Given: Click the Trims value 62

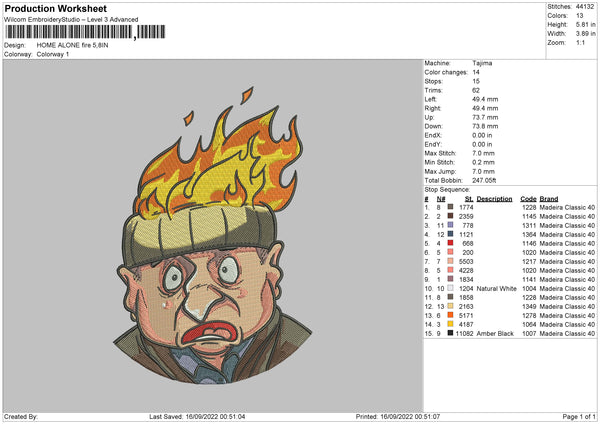Looking at the screenshot, I should pos(476,90).
